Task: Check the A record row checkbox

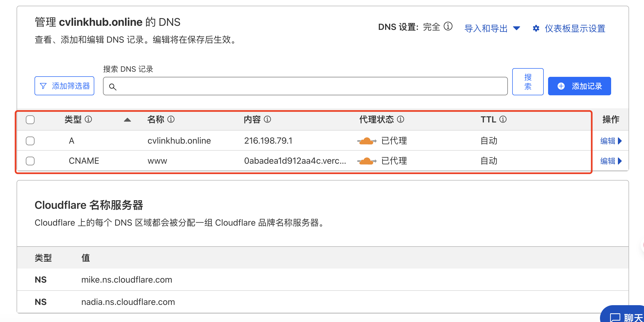Action: (30, 141)
